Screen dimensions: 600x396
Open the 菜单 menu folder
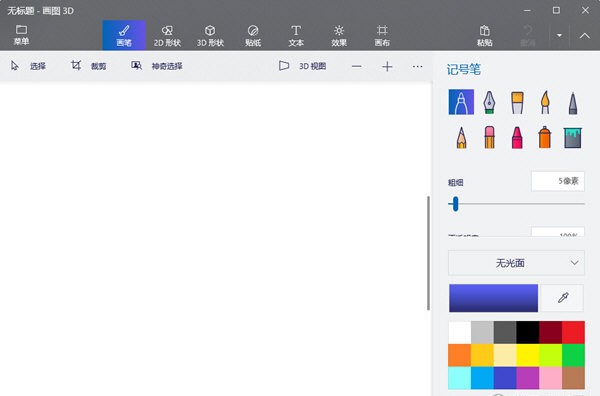click(21, 35)
